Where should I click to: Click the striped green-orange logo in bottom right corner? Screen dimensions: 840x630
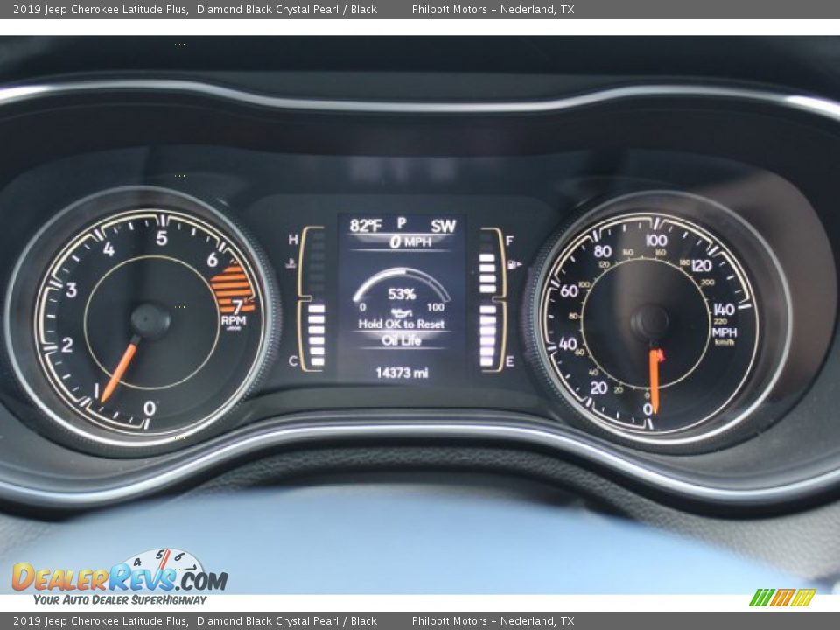[782, 598]
